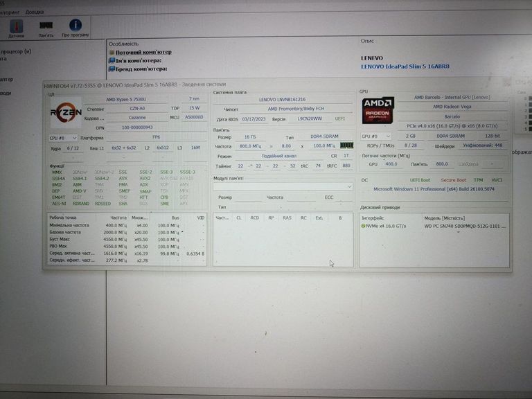
Task: Click the GPU clock 400.0 value
Action: [x=391, y=164]
